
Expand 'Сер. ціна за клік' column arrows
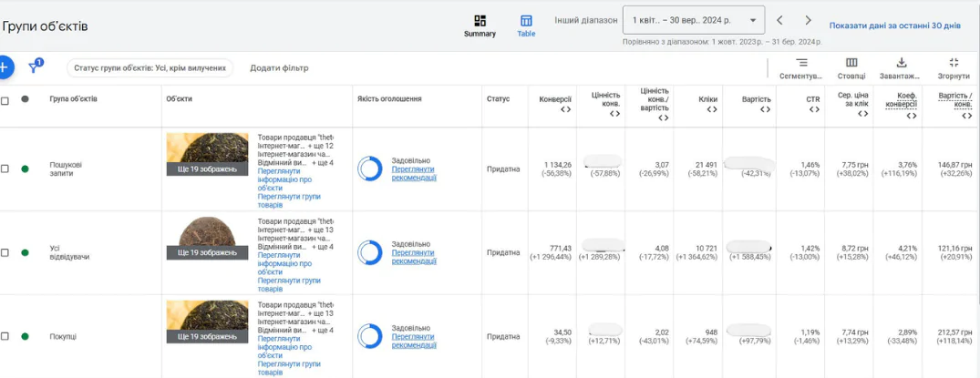(862, 113)
